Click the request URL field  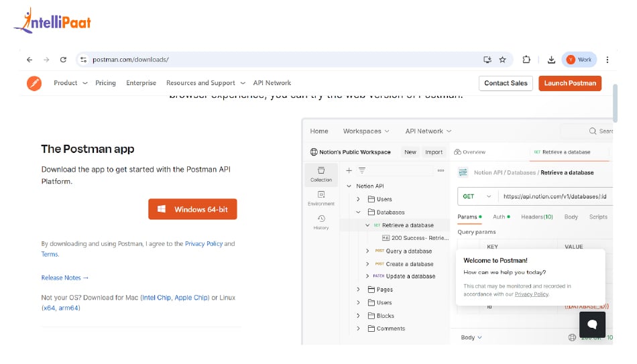(x=555, y=196)
